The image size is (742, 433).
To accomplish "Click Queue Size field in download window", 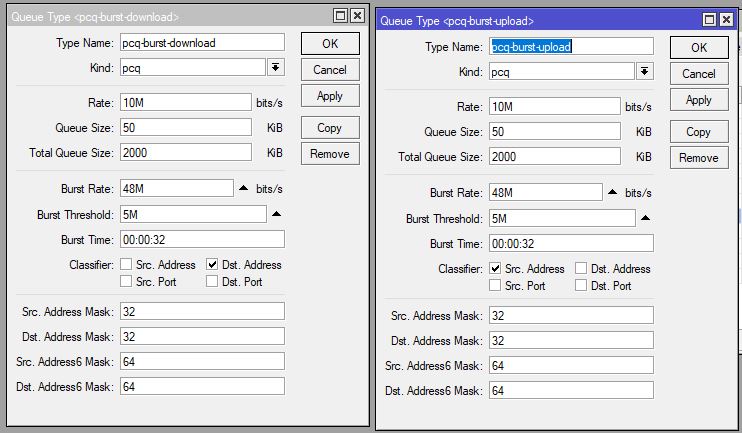I will coord(186,127).
